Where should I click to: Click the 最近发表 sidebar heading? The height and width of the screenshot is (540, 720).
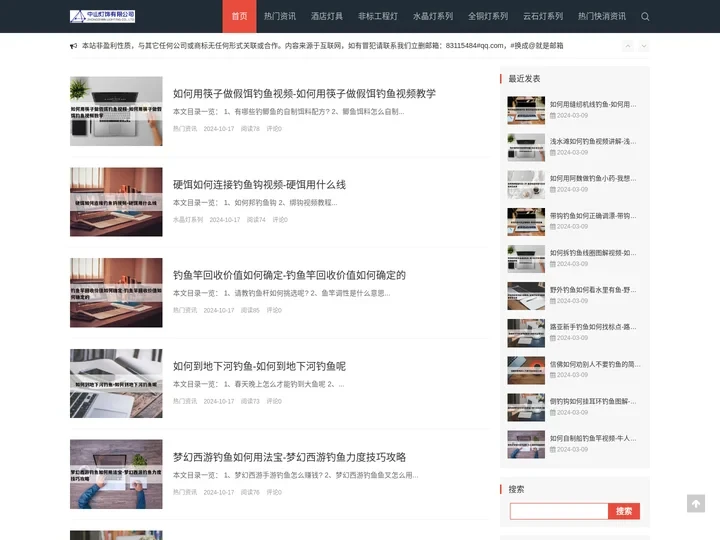524,79
